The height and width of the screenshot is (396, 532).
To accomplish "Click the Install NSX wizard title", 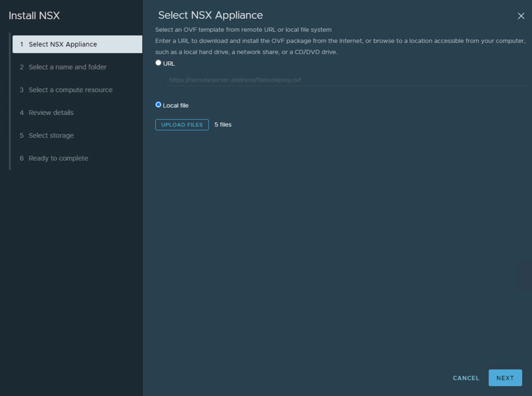I will pos(34,16).
